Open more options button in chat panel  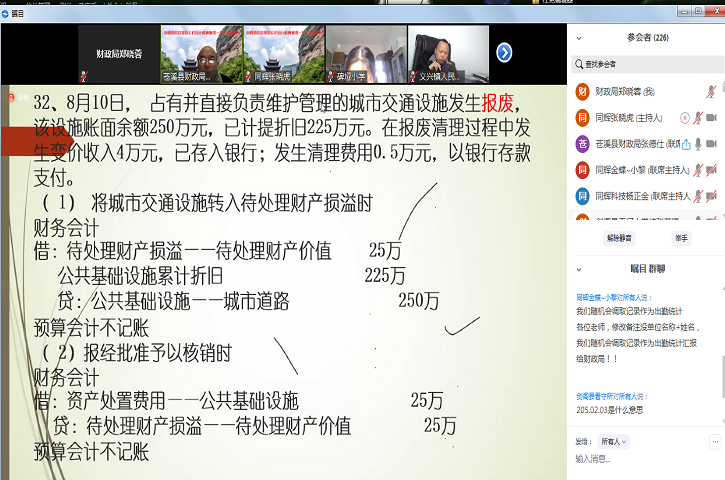pos(714,441)
